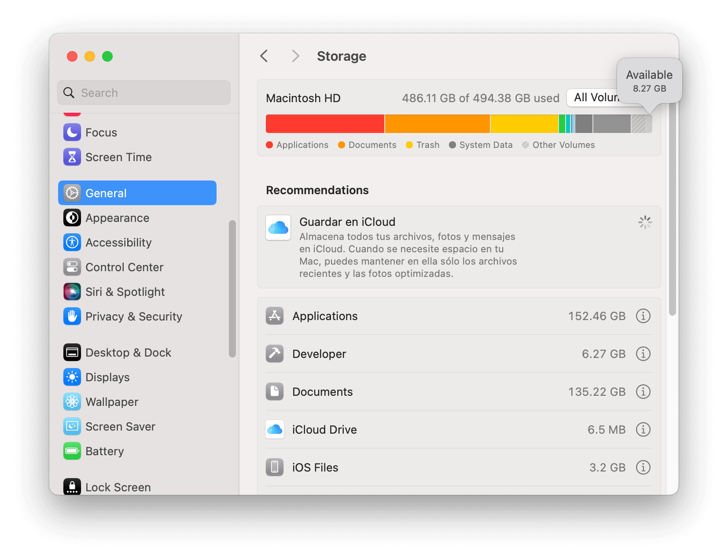728x560 pixels.
Task: Click the Wallpaper flower icon
Action: click(x=72, y=402)
